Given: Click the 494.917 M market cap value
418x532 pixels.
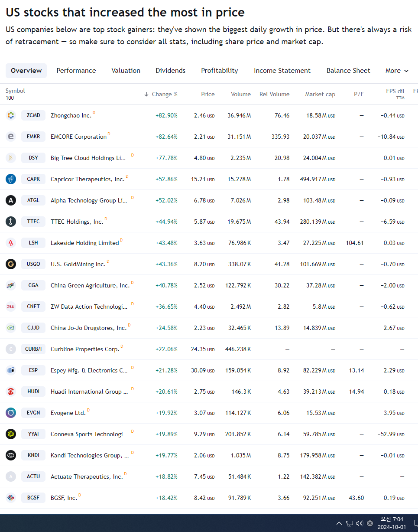Looking at the screenshot, I should 318,179.
